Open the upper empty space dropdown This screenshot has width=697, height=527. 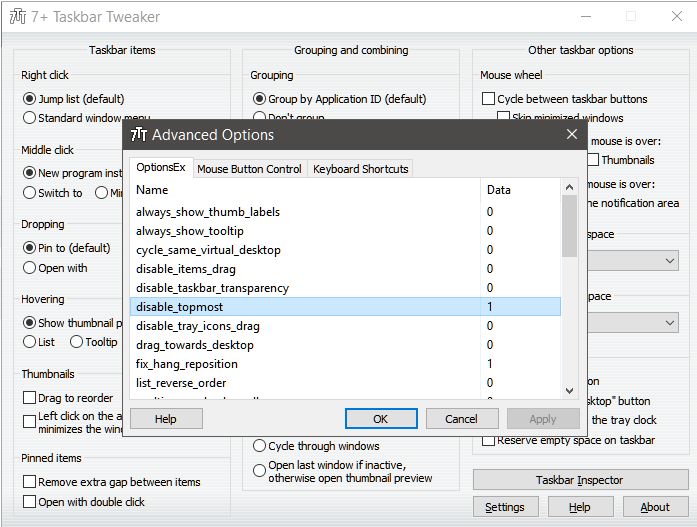point(633,260)
